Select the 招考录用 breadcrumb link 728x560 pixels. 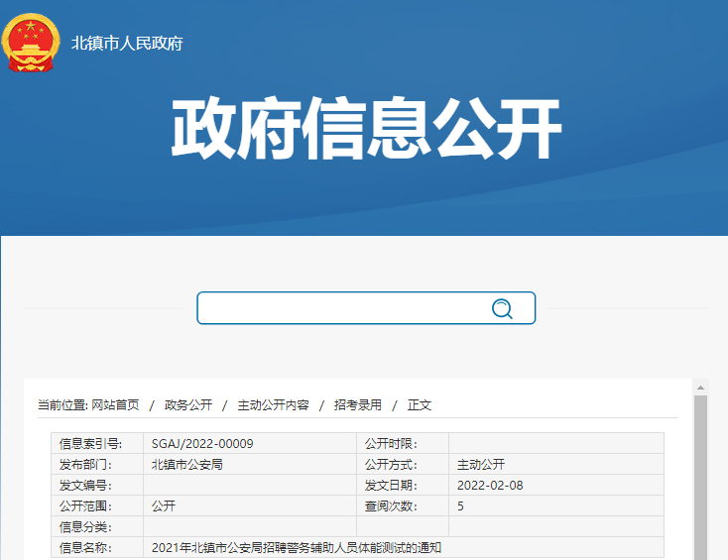click(x=357, y=405)
